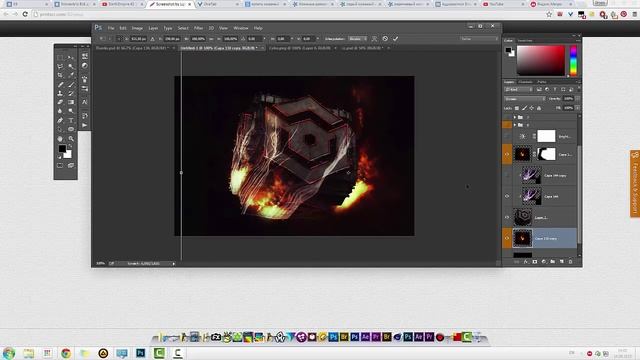This screenshot has height=360, width=640.
Task: Switch to the Channels tab
Action: tap(525, 82)
